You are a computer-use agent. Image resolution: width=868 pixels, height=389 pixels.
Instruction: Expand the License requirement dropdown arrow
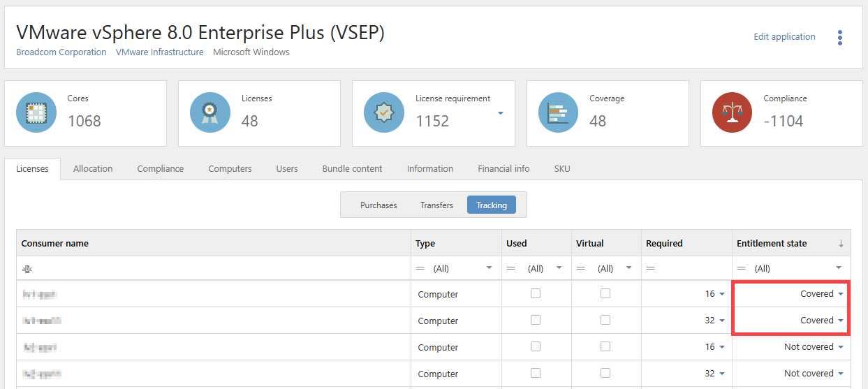tap(501, 113)
